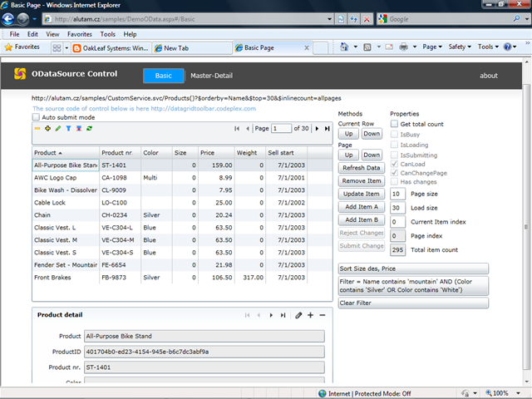Open the Tools dropdown in IE command bar
Viewport: 532px width, 399px height.
click(x=488, y=47)
